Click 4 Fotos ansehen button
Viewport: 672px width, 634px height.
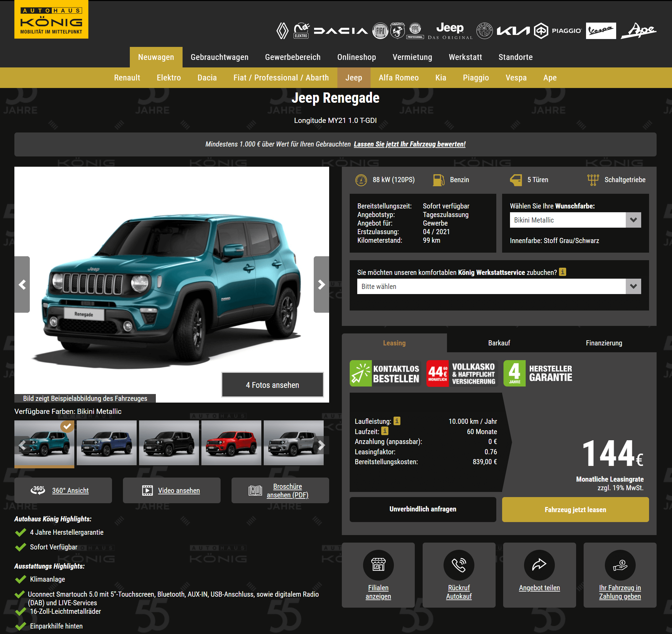point(273,385)
